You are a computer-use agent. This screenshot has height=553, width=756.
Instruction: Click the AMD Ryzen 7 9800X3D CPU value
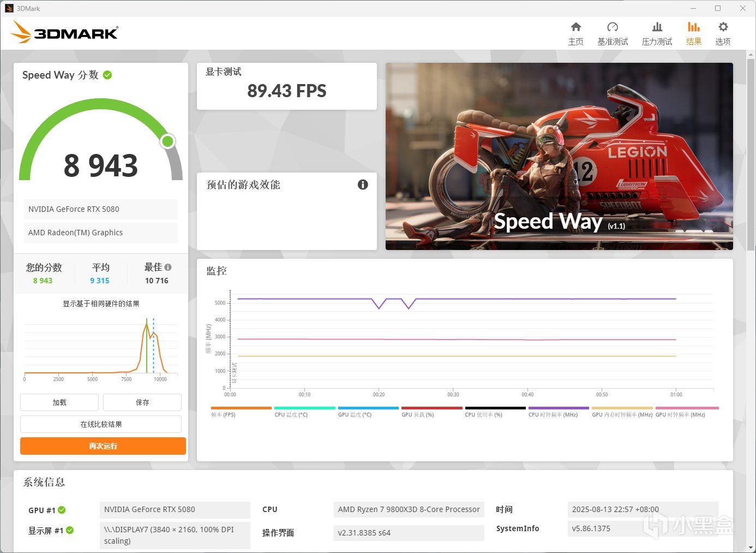(409, 509)
